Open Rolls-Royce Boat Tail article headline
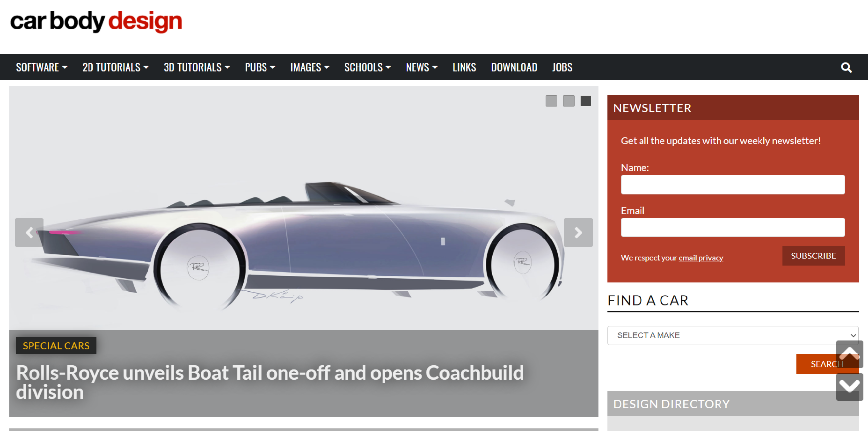The height and width of the screenshot is (439, 868). tap(270, 382)
